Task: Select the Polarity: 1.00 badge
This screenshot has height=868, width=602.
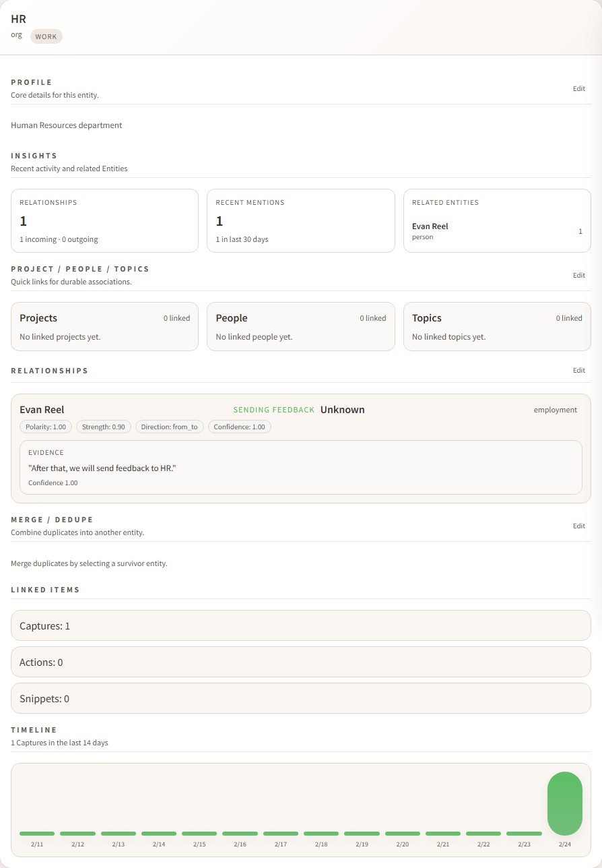Action: pyautogui.click(x=45, y=426)
